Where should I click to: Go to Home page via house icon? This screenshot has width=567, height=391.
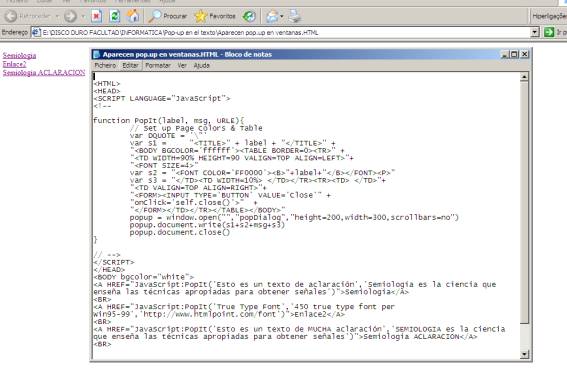[x=133, y=16]
